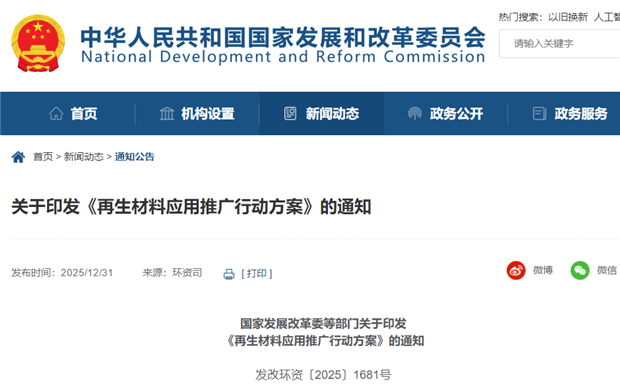Focus the 请输入关键字 search field
The height and width of the screenshot is (386, 620).
(560, 44)
